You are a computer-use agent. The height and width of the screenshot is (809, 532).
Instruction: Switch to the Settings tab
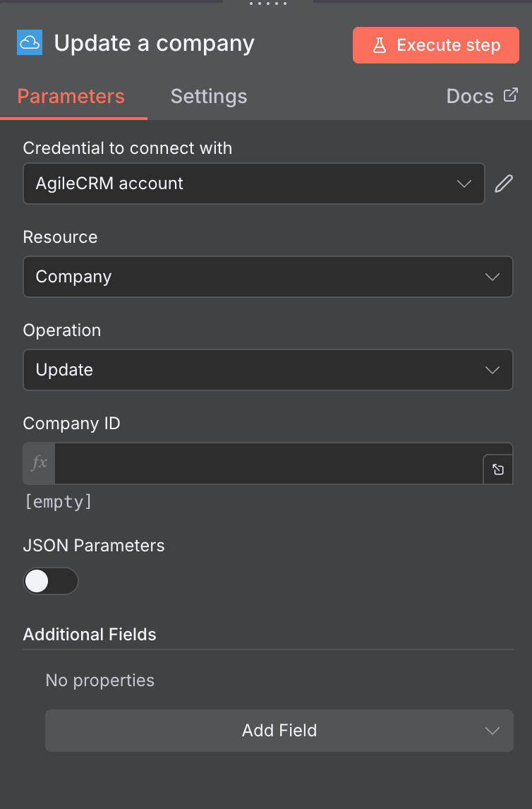208,96
